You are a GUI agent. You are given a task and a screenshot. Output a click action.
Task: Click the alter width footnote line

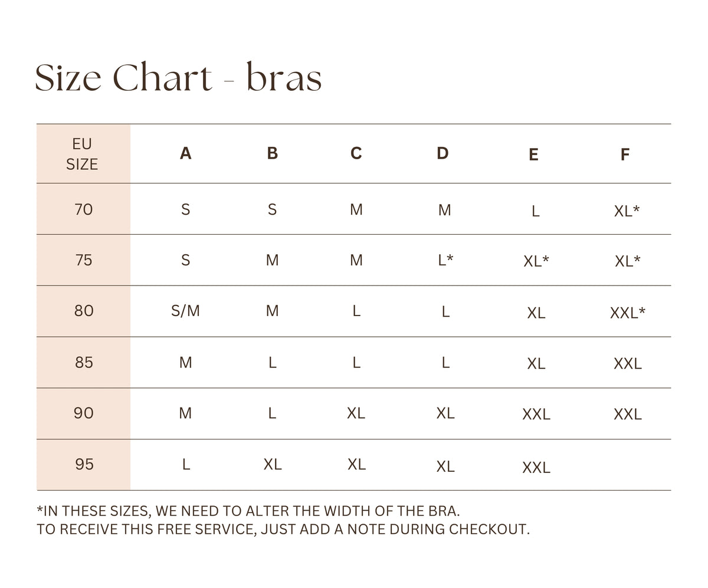pos(248,511)
